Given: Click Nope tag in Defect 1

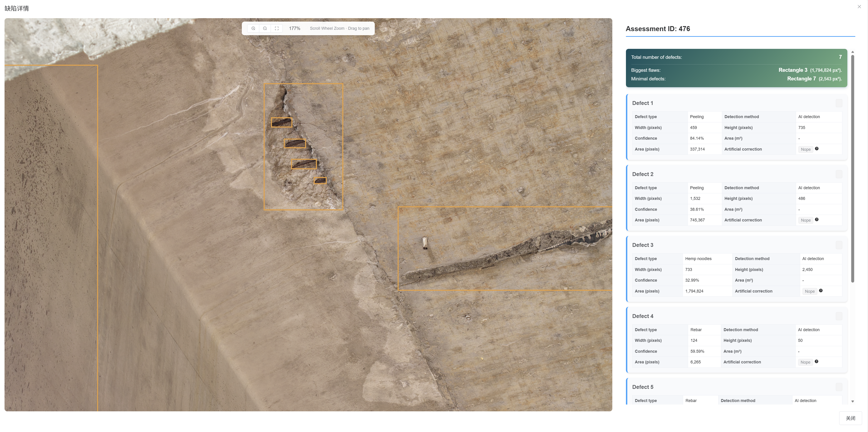Looking at the screenshot, I should pos(806,149).
